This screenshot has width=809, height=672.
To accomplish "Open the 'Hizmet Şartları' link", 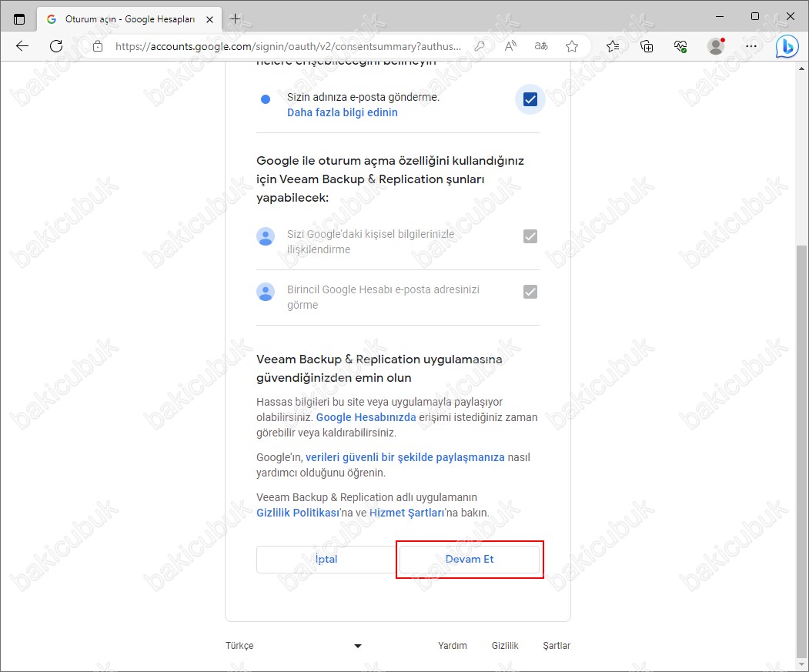I will (x=406, y=513).
